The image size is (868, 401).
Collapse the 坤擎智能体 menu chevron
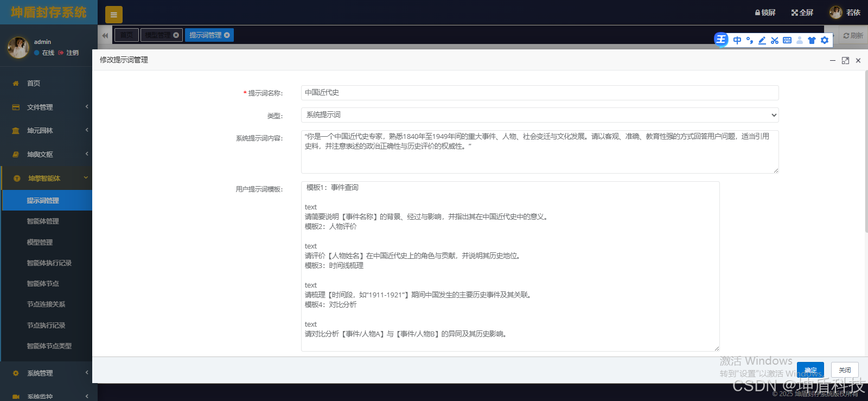coord(86,177)
